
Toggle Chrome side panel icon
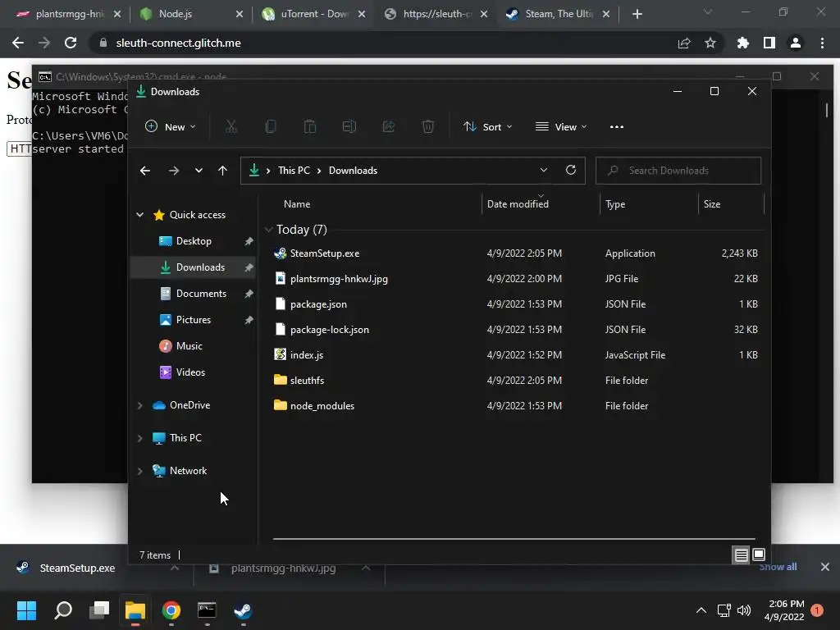pos(769,43)
